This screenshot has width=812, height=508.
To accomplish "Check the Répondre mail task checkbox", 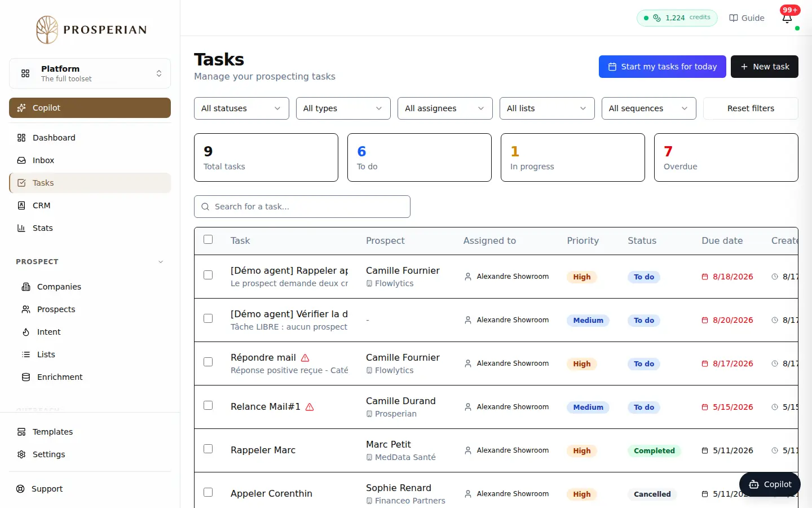I will (x=208, y=362).
